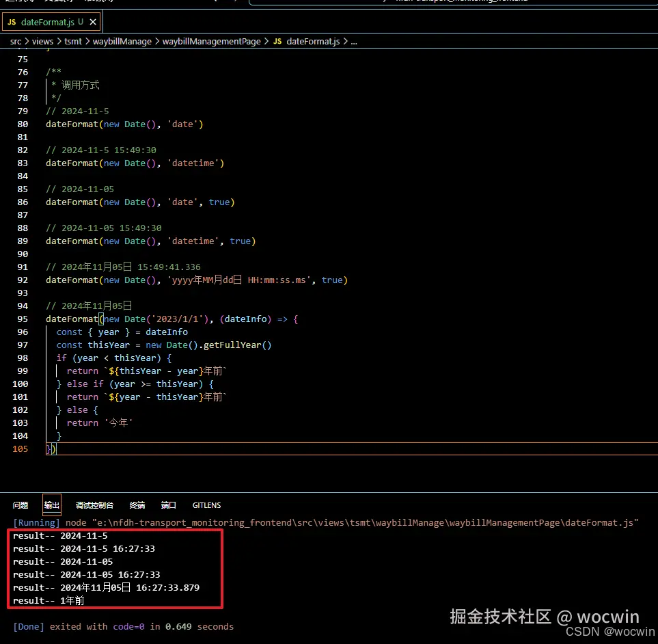Switch to the 终端 panel tab
Screen dimensions: 658x644
[x=137, y=505]
